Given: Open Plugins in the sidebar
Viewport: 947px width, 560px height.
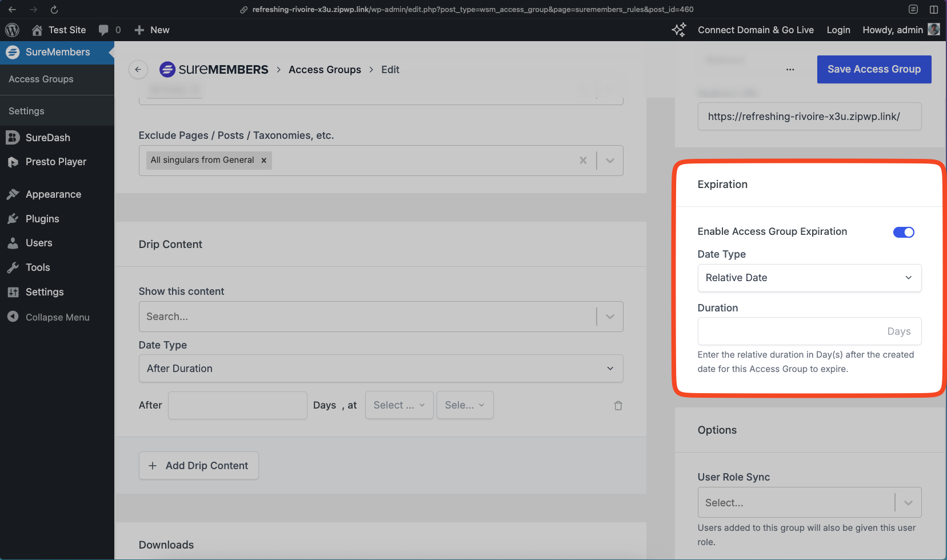Looking at the screenshot, I should (42, 219).
